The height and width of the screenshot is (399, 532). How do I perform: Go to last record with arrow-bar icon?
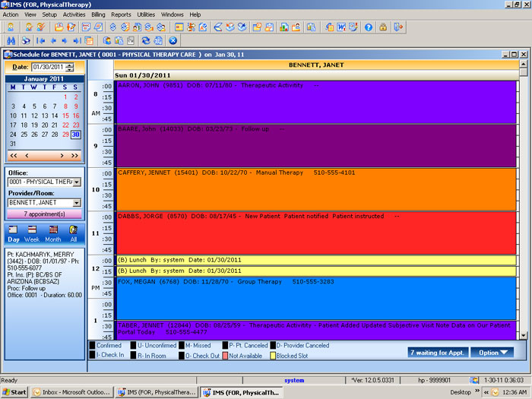click(77, 41)
